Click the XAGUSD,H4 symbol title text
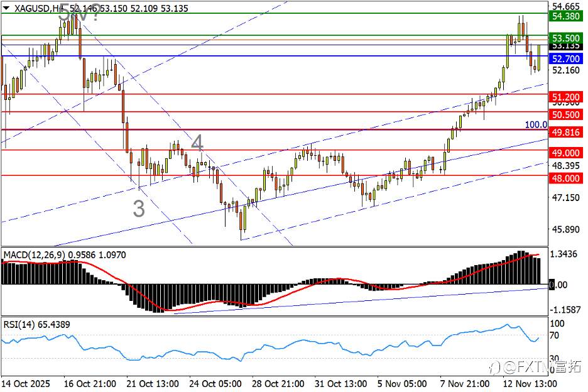 39,8
